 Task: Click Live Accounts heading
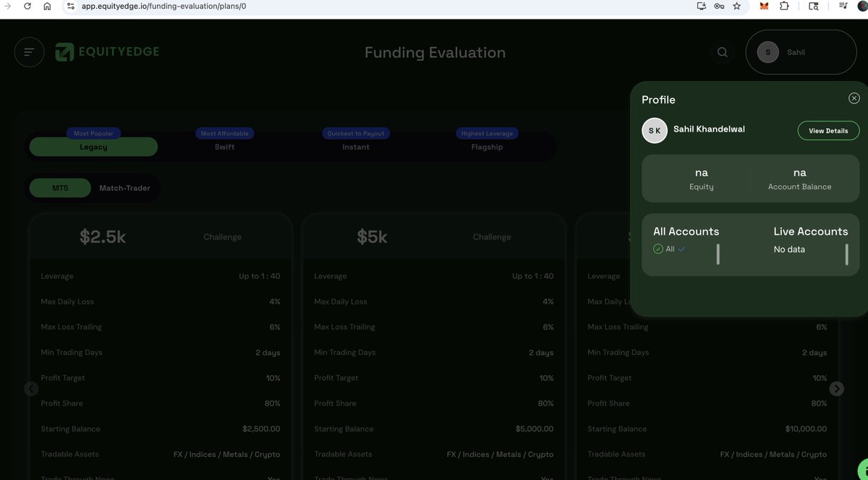[x=810, y=231]
